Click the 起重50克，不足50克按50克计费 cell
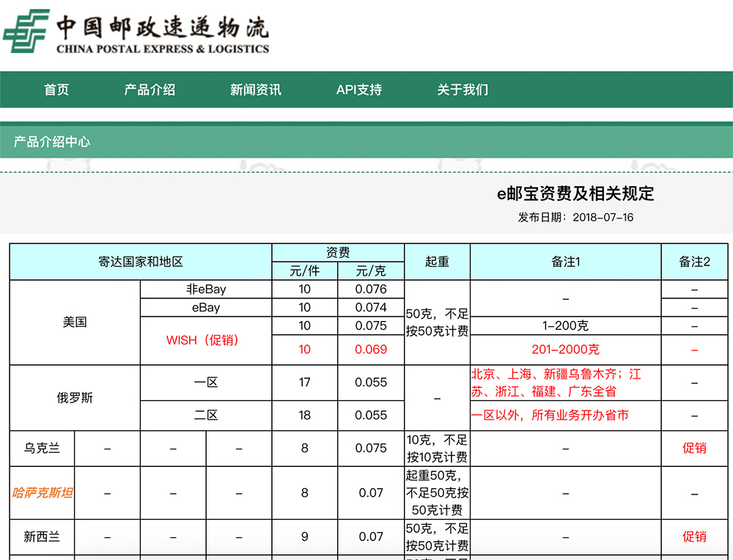 pyautogui.click(x=437, y=493)
